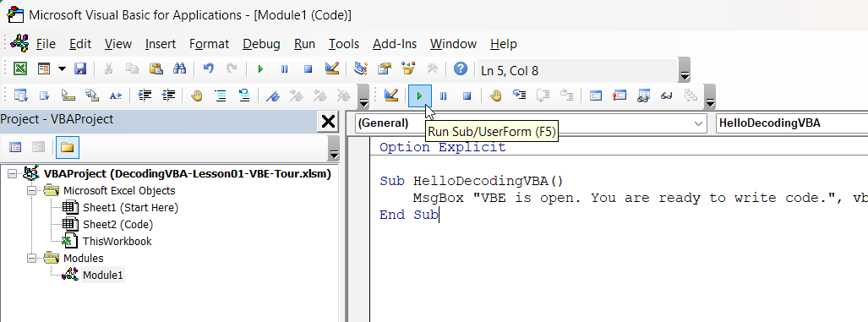
Task: Open the Object Browser toolbar icon
Action: point(408,68)
